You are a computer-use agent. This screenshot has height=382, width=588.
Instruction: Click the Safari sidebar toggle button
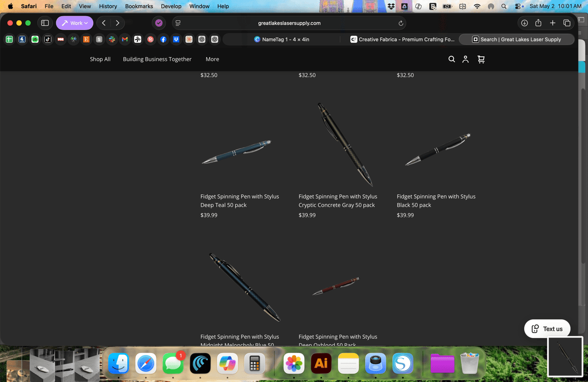coord(45,23)
